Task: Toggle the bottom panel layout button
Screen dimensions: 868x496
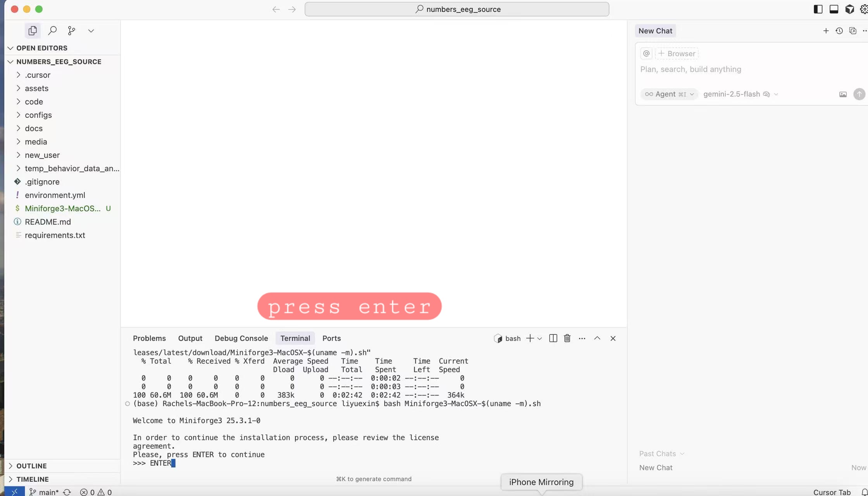Action: coord(834,9)
